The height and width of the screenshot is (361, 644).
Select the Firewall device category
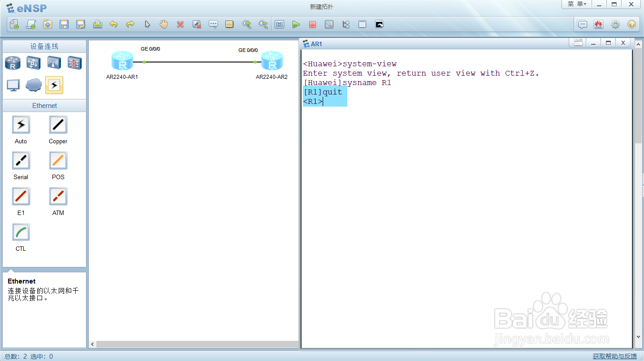pyautogui.click(x=75, y=63)
